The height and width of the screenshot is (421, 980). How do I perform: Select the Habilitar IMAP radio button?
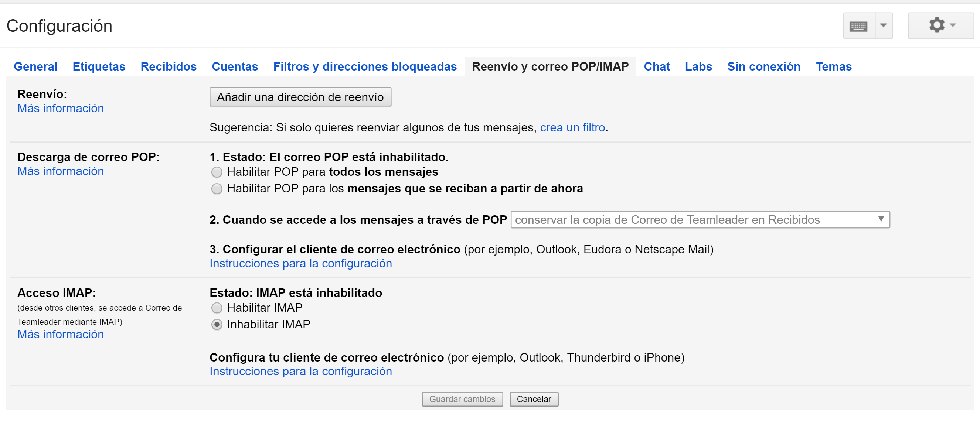217,308
